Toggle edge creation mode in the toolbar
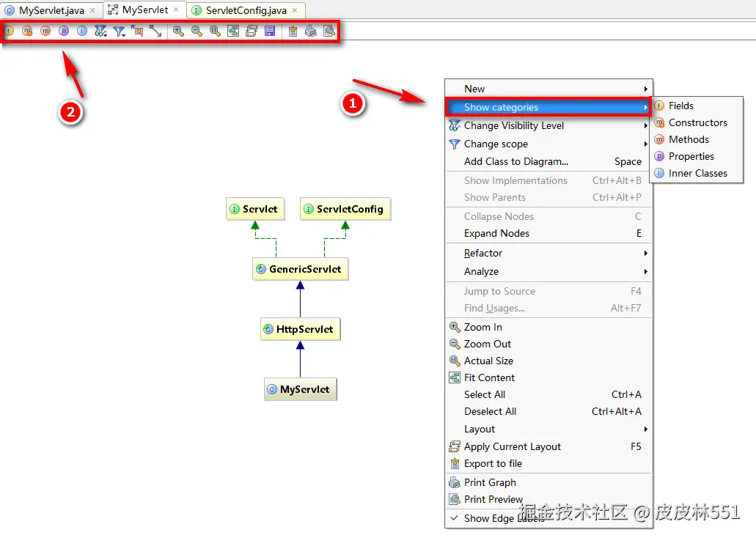Viewport: 756px width, 538px height. click(x=155, y=32)
